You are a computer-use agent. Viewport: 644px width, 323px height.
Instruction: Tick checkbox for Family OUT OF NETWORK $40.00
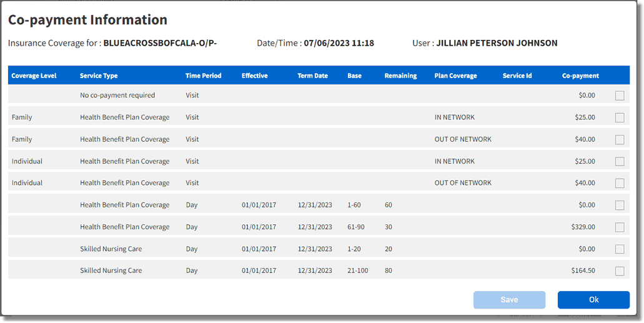620,140
